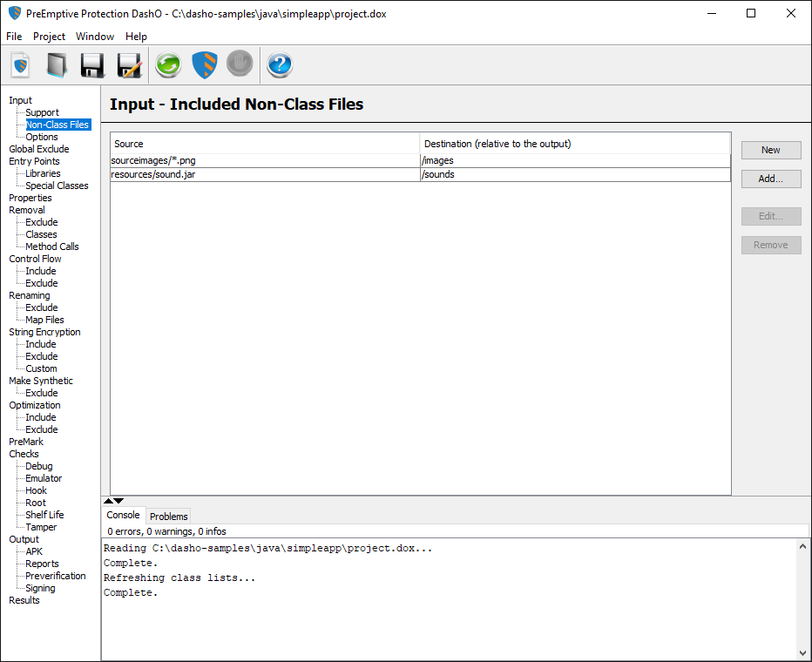Select Reports under Output
812x662 pixels.
coord(42,564)
